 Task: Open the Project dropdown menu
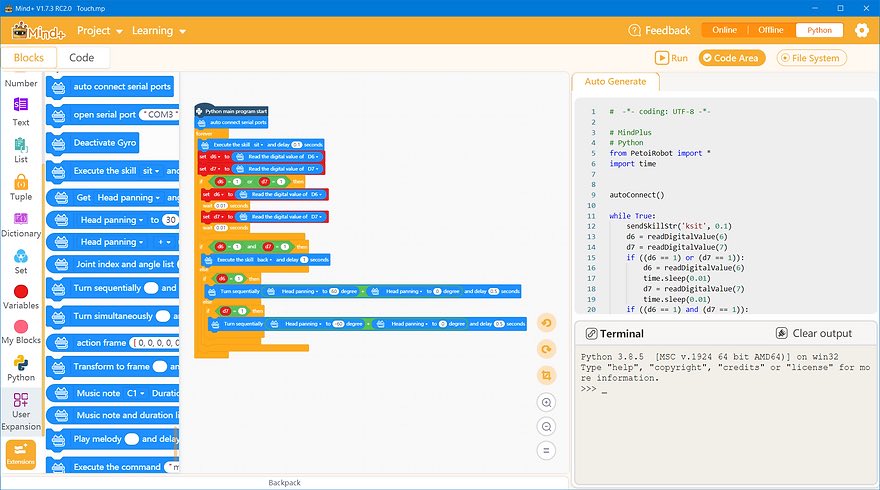tap(100, 31)
